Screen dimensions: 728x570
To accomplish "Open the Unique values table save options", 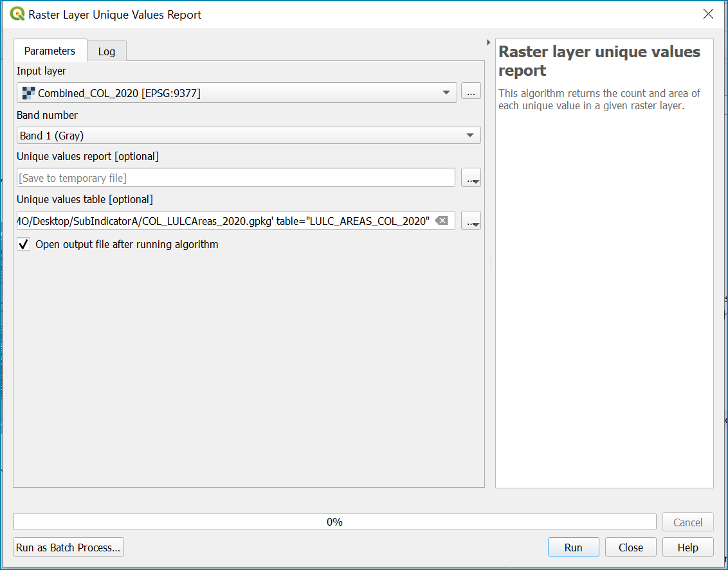I will pos(471,221).
